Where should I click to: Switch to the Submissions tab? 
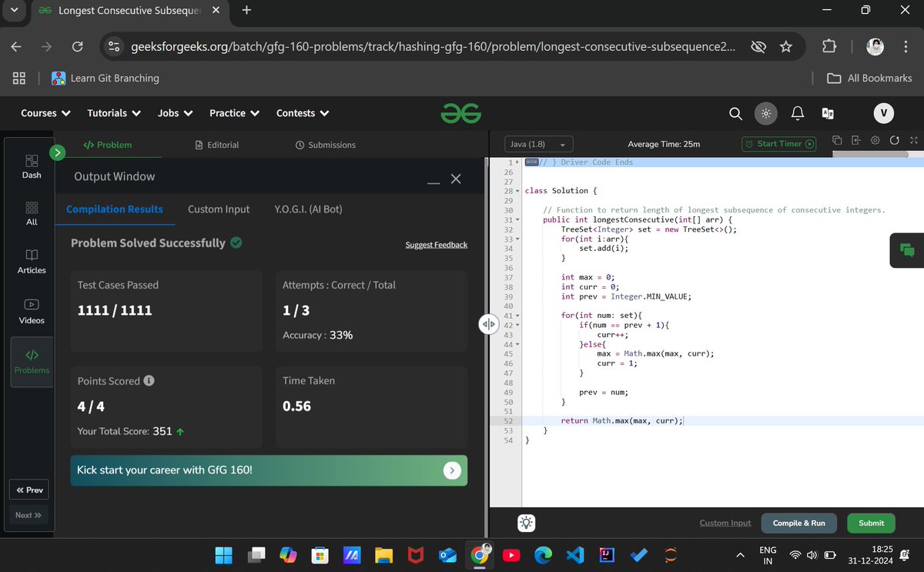(x=326, y=145)
